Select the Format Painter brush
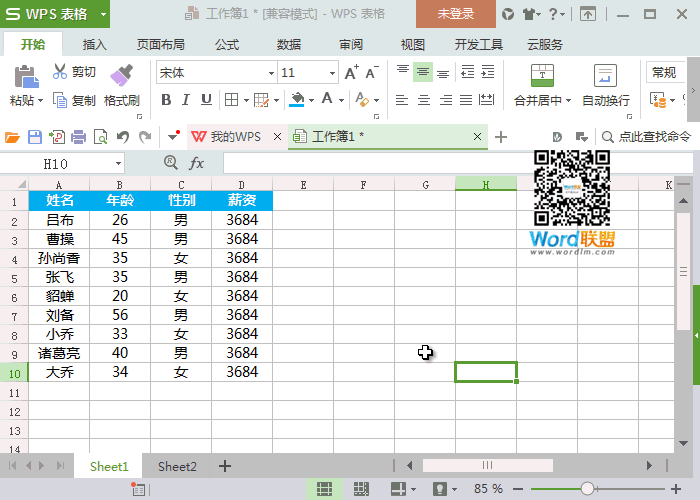The height and width of the screenshot is (500, 700). [121, 75]
